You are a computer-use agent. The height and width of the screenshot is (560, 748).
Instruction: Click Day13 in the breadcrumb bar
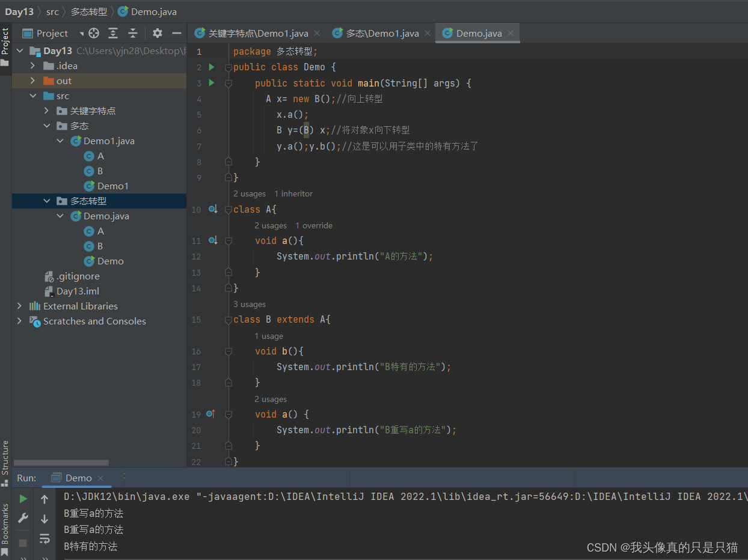coord(19,11)
